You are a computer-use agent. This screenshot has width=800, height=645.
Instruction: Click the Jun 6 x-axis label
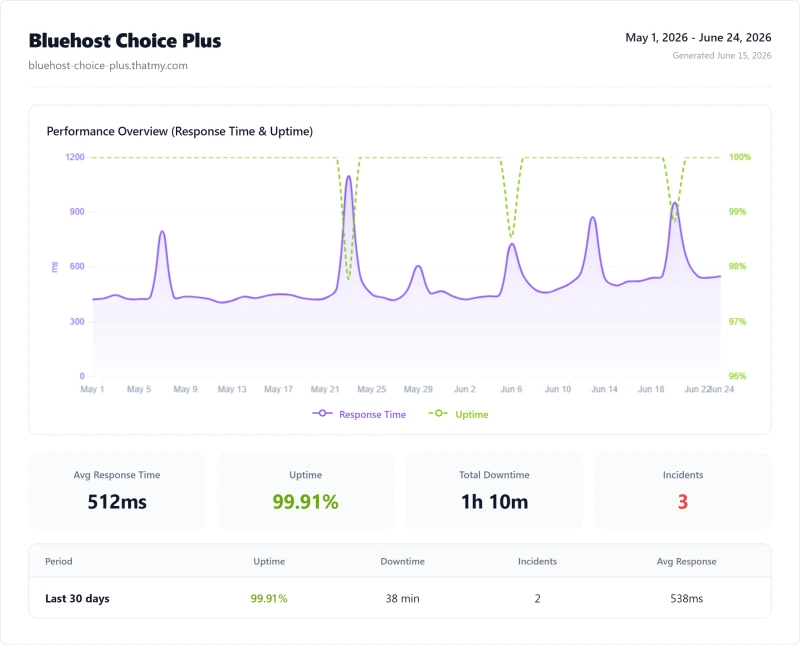click(511, 389)
